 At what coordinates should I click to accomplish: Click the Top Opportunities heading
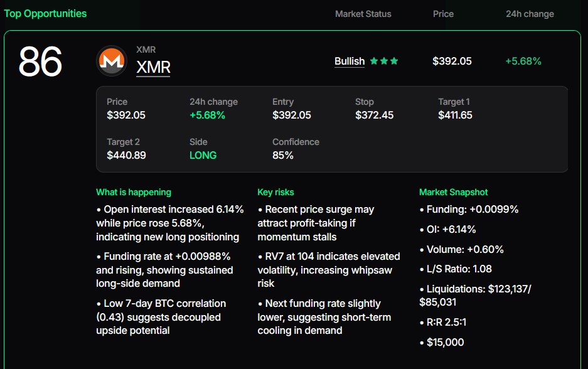click(46, 13)
